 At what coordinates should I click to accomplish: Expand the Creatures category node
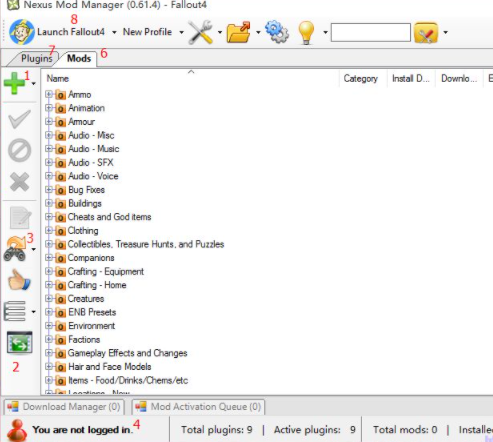49,298
